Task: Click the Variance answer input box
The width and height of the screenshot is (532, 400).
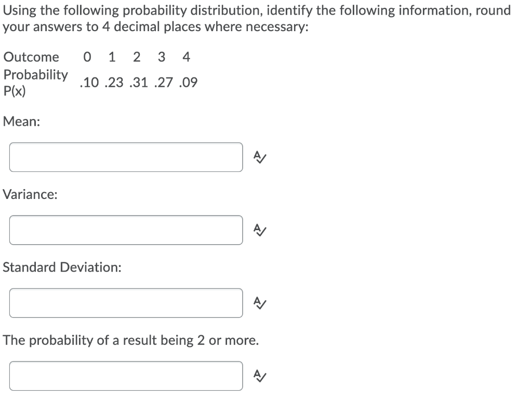Action: [126, 230]
